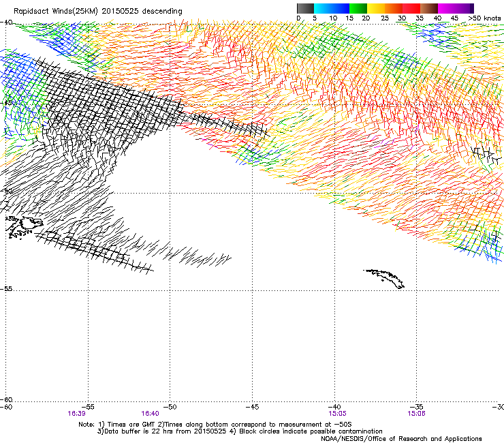Screen dimensions: 504x443
Task: Click the '15:05' swath time label
Action: pos(338,414)
